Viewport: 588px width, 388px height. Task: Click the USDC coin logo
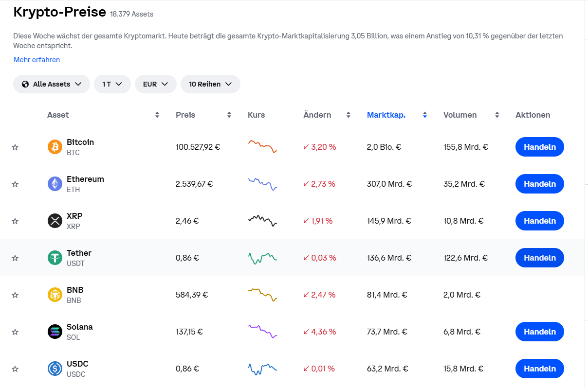click(55, 369)
